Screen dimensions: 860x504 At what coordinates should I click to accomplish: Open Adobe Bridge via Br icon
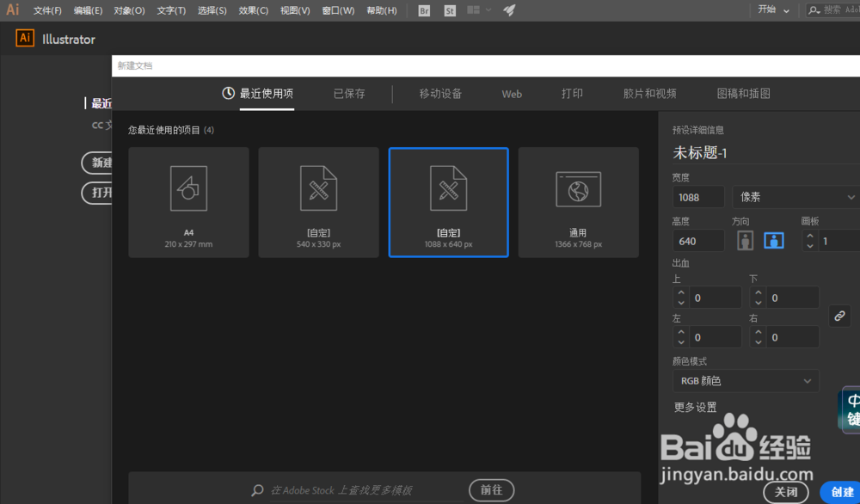424,10
